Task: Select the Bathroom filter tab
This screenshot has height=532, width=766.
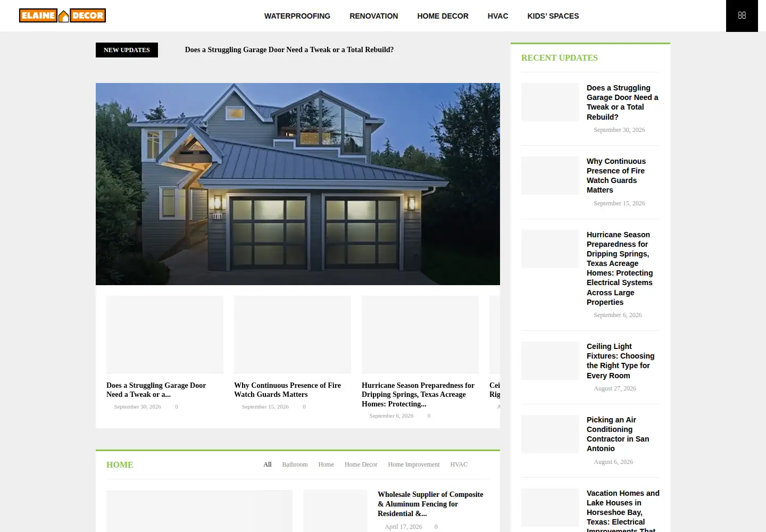Action: [x=295, y=464]
